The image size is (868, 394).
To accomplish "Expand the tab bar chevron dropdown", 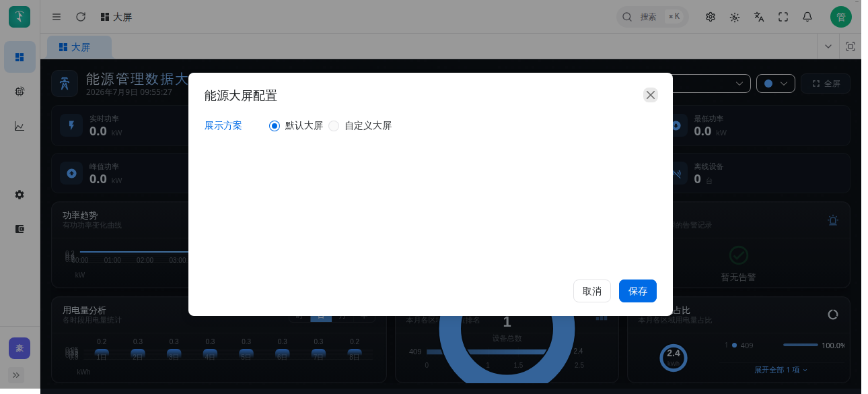I will click(x=828, y=46).
